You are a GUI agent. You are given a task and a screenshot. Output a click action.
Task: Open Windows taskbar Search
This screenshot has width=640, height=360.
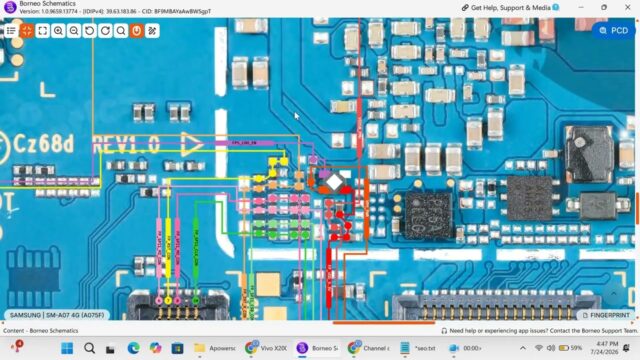click(x=89, y=348)
